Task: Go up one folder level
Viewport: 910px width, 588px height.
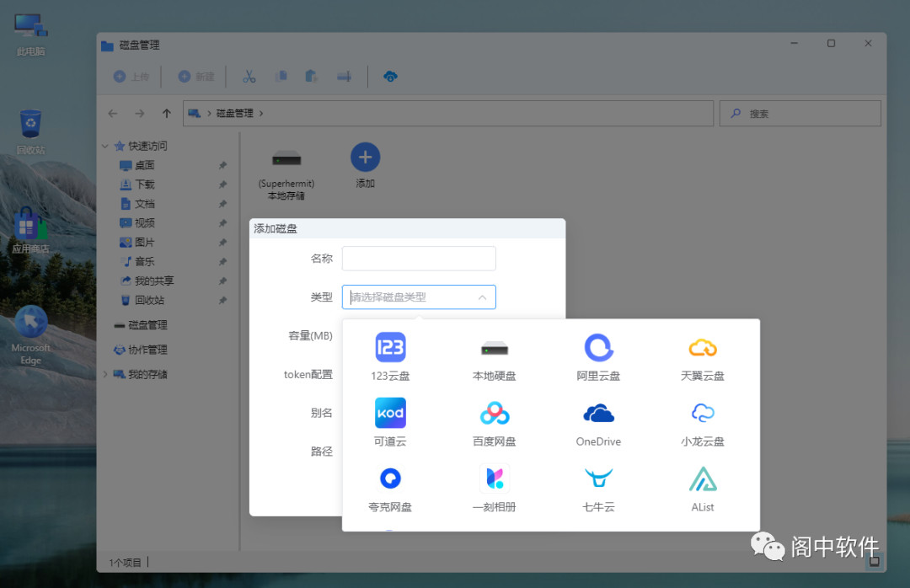Action: click(167, 113)
